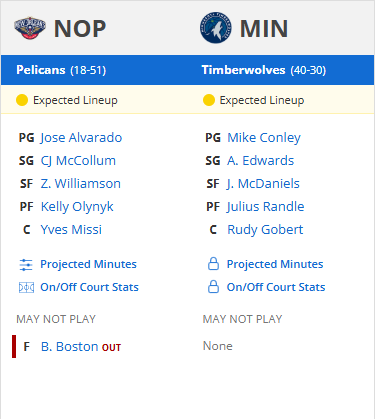The height and width of the screenshot is (419, 375).
Task: Click the lock icon beside Timberwolves On/Off Court Stats
Action: [213, 287]
